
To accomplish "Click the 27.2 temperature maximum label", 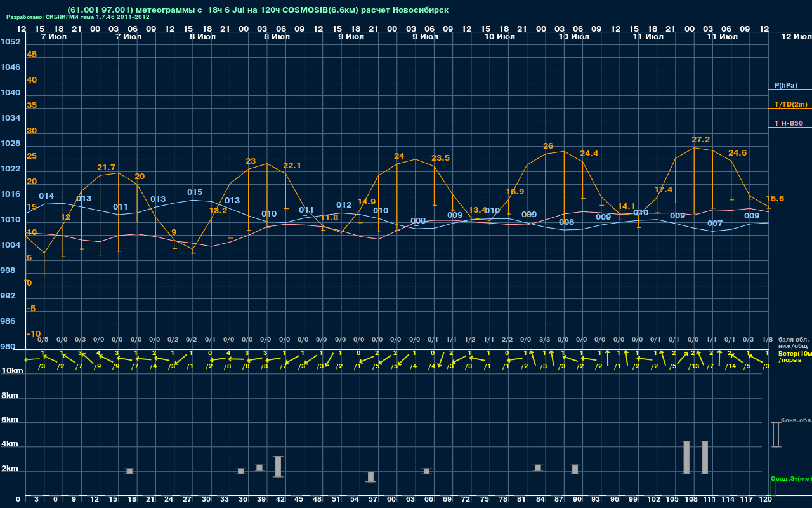I will pos(701,139).
